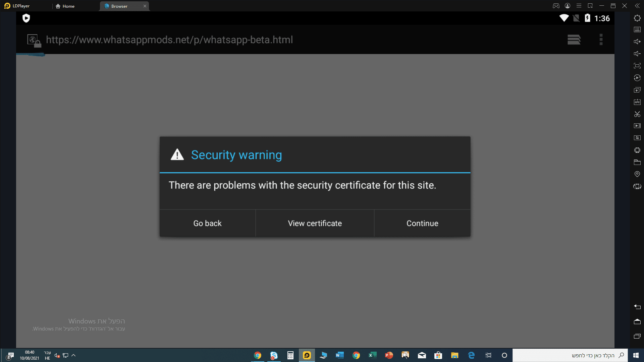Open the Windows notification center
Viewport: 644px width, 362px height.
[x=10, y=355]
